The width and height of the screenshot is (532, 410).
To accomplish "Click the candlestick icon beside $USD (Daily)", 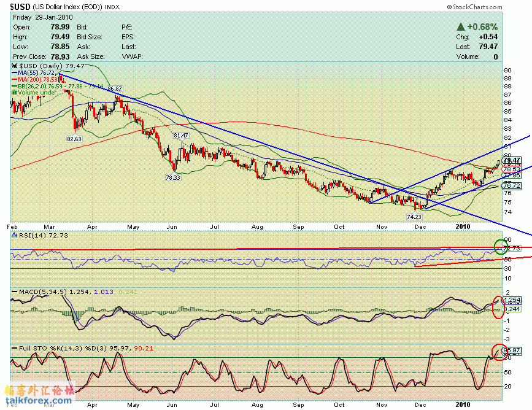I will click(x=15, y=66).
